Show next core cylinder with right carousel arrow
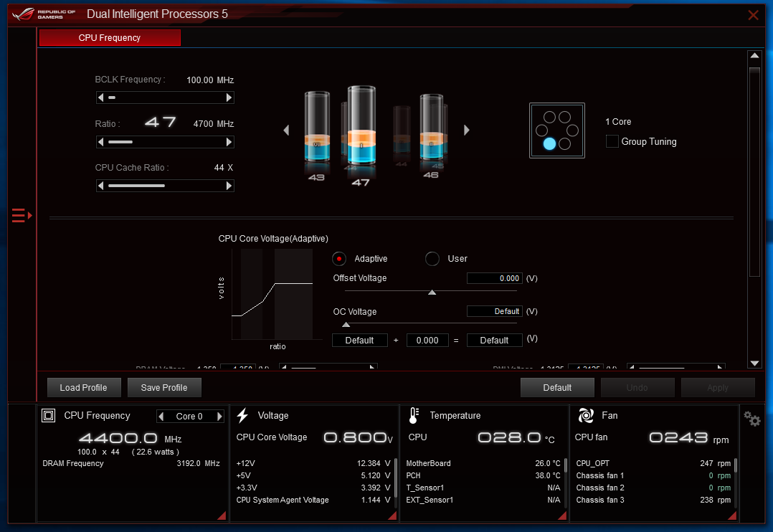The image size is (773, 532). coord(466,130)
